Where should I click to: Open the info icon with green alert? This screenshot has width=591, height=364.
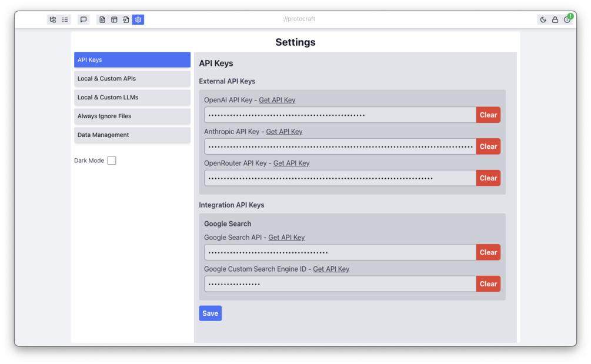click(x=567, y=19)
